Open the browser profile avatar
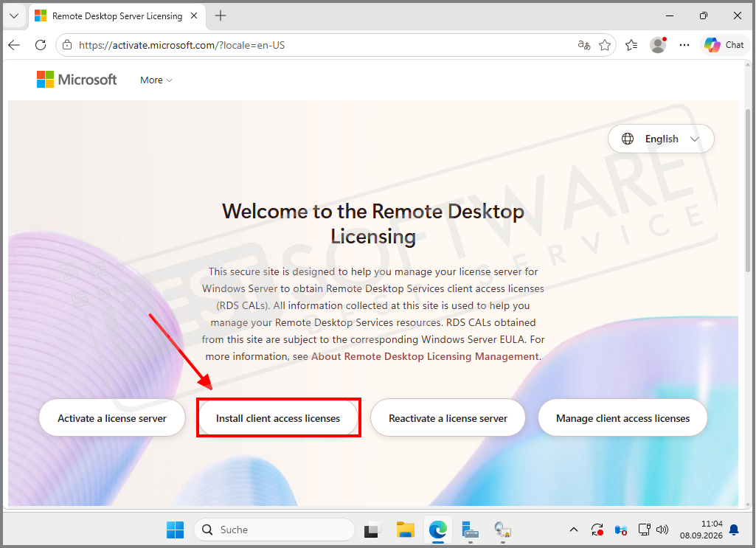 click(658, 45)
